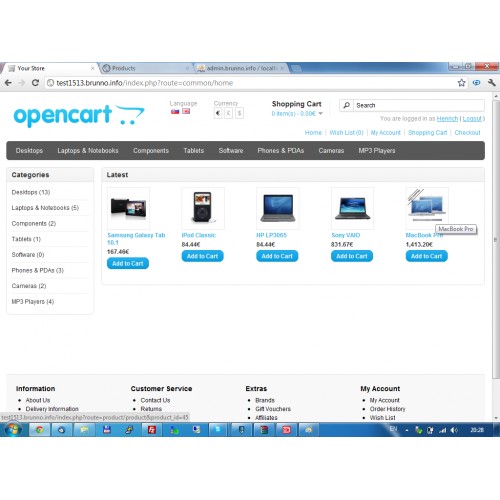Viewport: 500px width, 500px height.
Task: Open the Contact Us footer link
Action: (155, 400)
